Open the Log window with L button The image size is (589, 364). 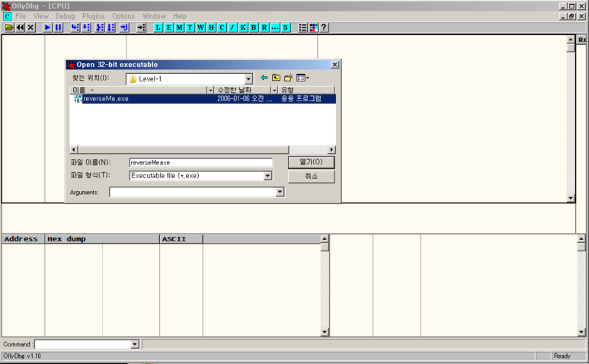[158, 27]
